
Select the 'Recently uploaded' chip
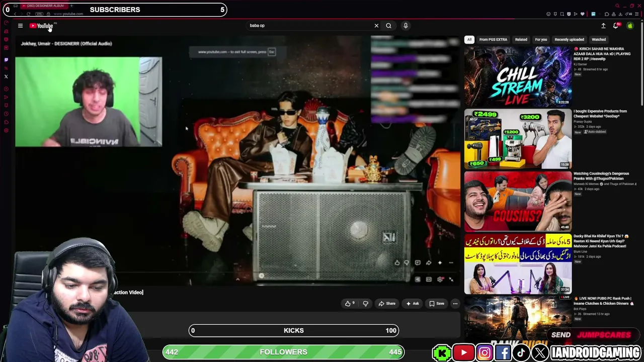pyautogui.click(x=569, y=40)
